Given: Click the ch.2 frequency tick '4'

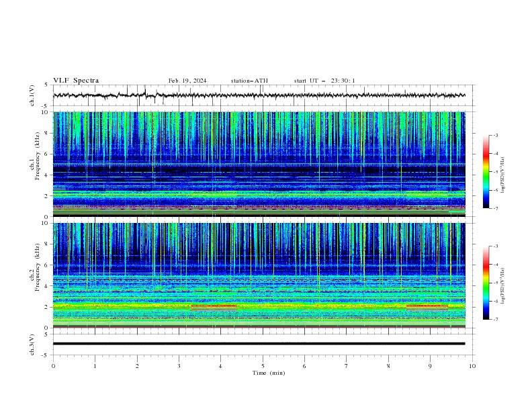Looking at the screenshot, I should pos(47,286).
